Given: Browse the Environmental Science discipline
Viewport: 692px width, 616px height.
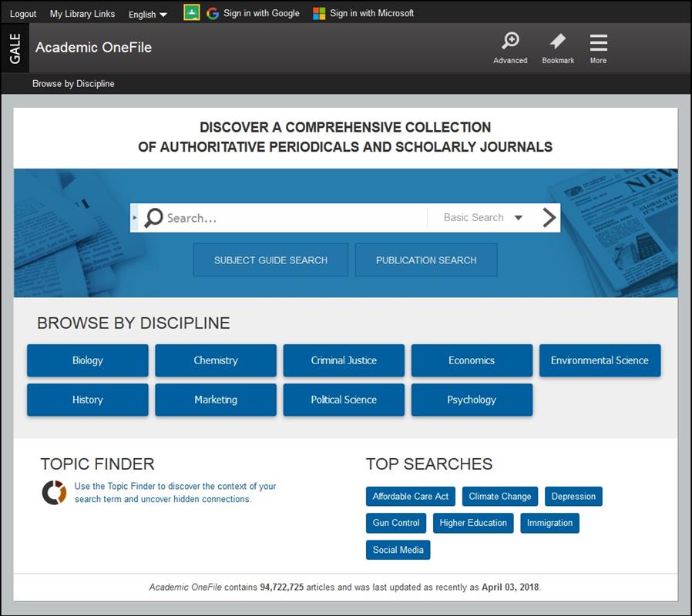Looking at the screenshot, I should pyautogui.click(x=600, y=360).
